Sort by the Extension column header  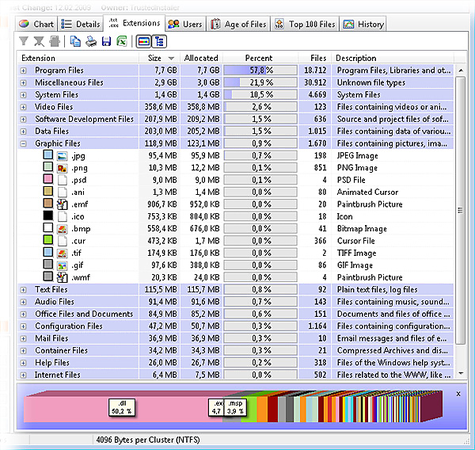tap(78, 58)
